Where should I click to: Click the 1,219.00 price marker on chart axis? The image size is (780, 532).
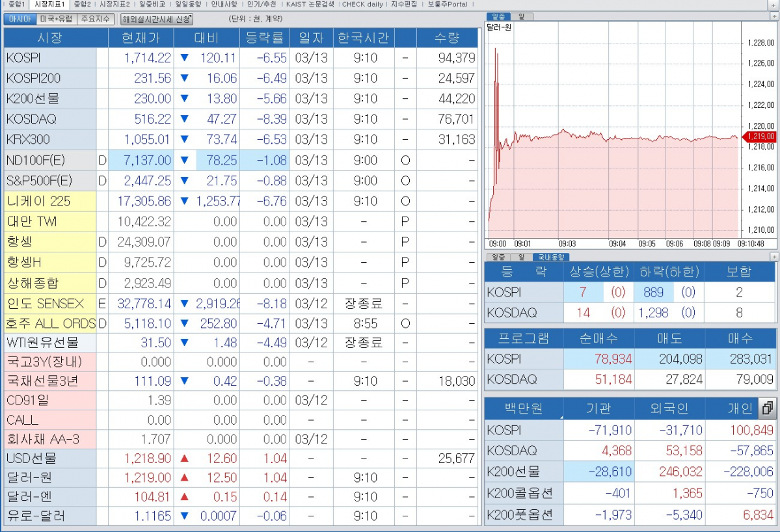coord(759,137)
